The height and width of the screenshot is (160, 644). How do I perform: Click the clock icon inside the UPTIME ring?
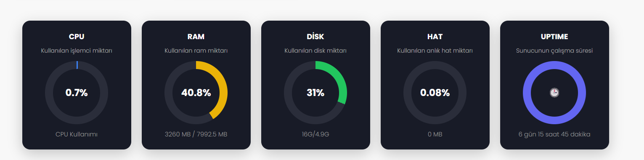(554, 93)
